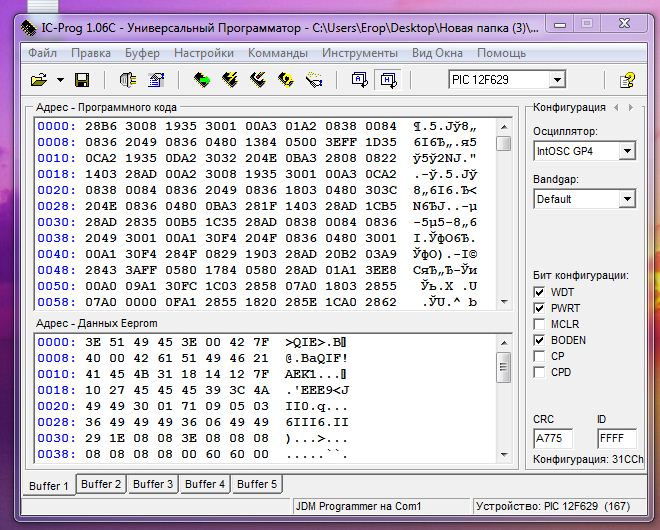Viewport: 660px width, 530px height.
Task: Enable the CPD code protection checkbox
Action: pyautogui.click(x=541, y=372)
